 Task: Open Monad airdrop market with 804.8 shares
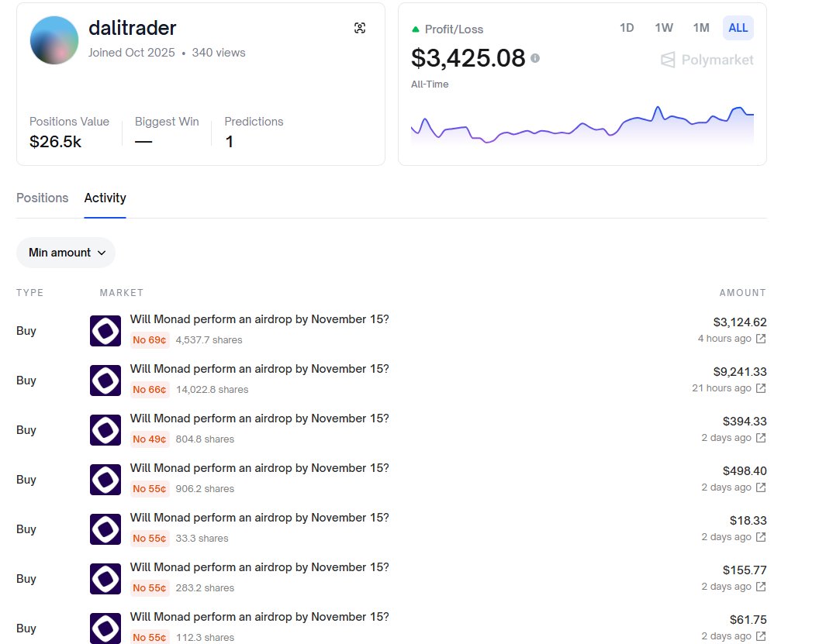pos(260,418)
